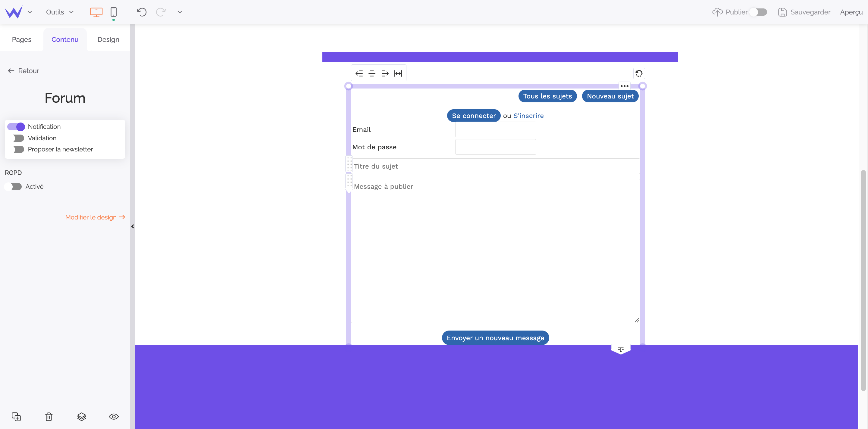Click Nouveau sujet button
The image size is (868, 429).
point(610,96)
